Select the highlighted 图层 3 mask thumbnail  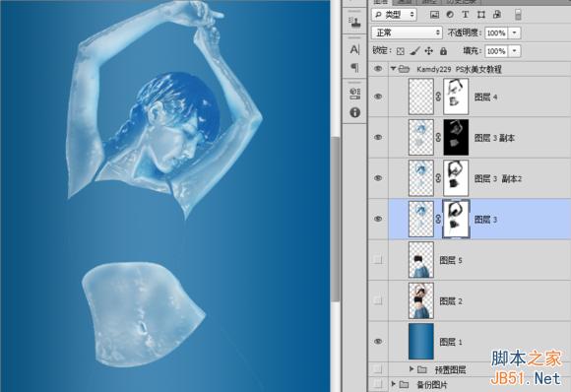[456, 219]
